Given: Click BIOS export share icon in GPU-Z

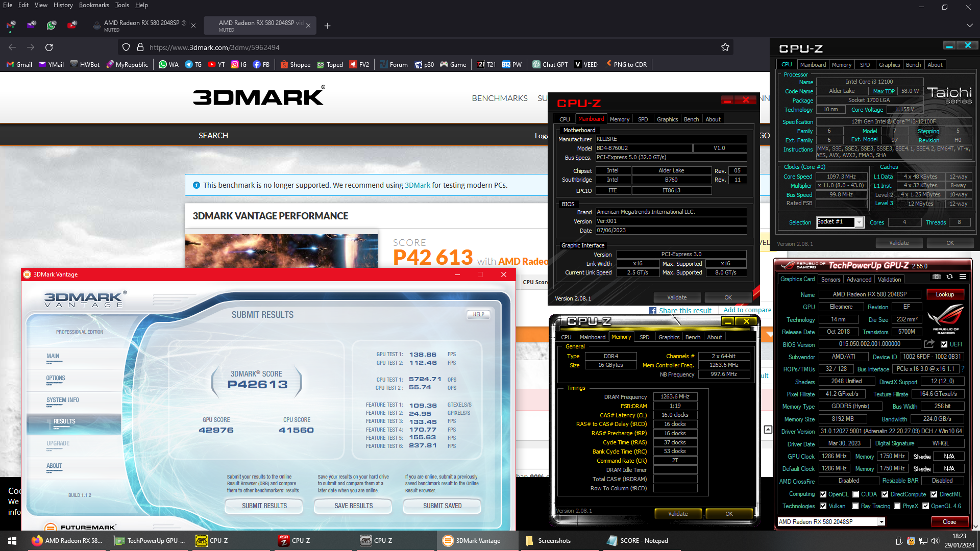Looking at the screenshot, I should tap(929, 344).
